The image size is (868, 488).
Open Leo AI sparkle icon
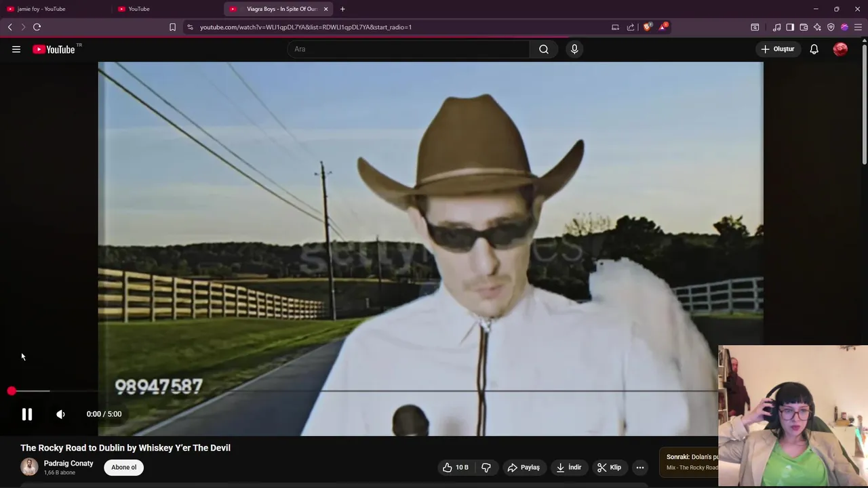tap(817, 27)
